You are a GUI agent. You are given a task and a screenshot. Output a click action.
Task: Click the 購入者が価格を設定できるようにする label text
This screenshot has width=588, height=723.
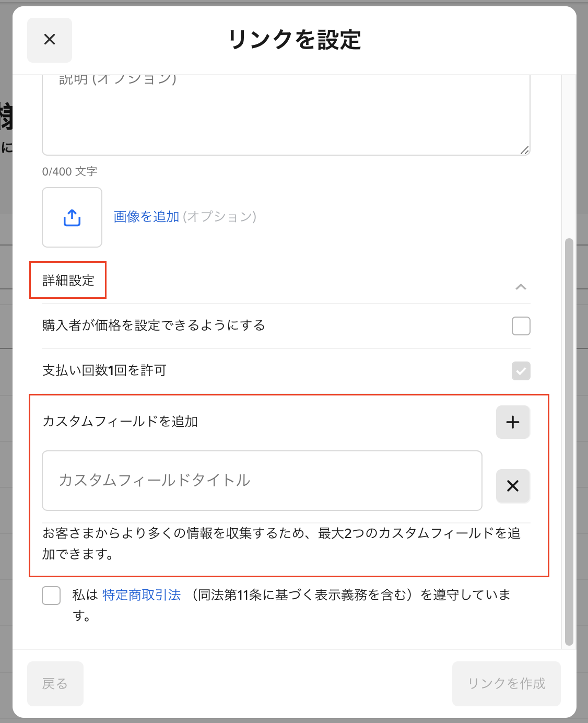pyautogui.click(x=154, y=326)
